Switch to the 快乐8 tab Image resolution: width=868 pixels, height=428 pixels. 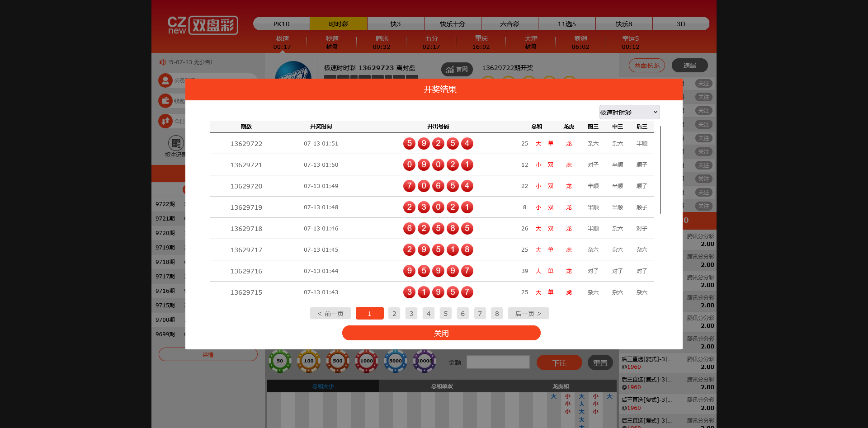624,24
